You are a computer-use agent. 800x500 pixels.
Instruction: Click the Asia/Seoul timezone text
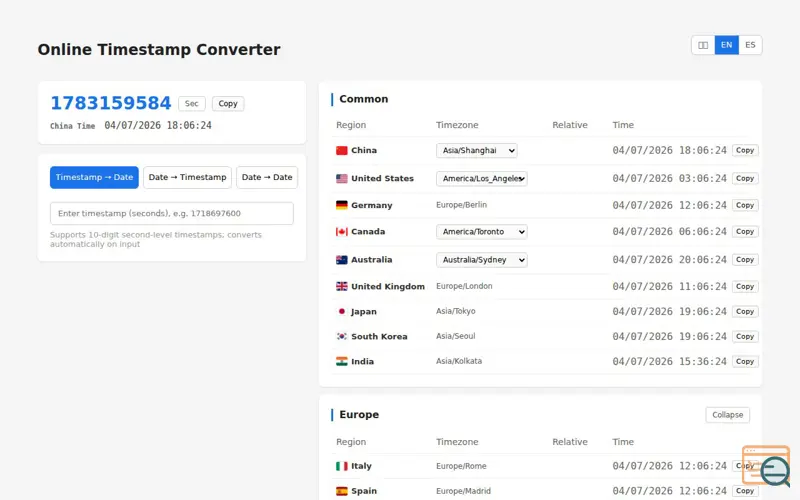[x=456, y=336]
